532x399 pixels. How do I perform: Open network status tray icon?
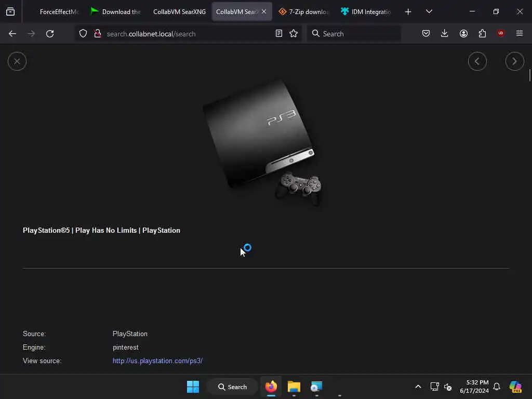pyautogui.click(x=434, y=387)
